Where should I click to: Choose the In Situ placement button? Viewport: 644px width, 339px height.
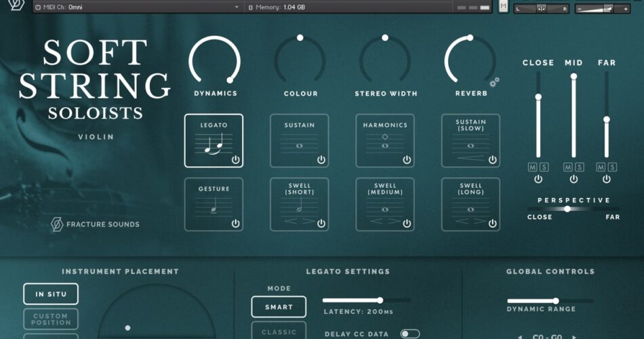tap(51, 294)
